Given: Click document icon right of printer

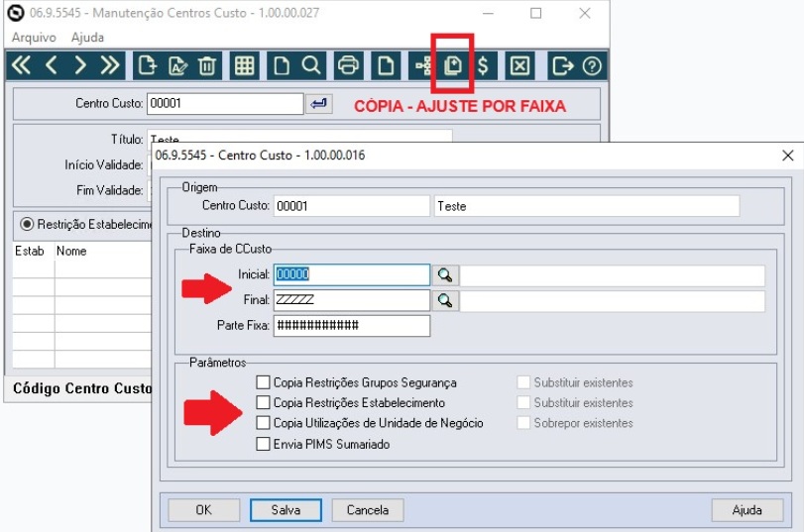Looking at the screenshot, I should [386, 66].
